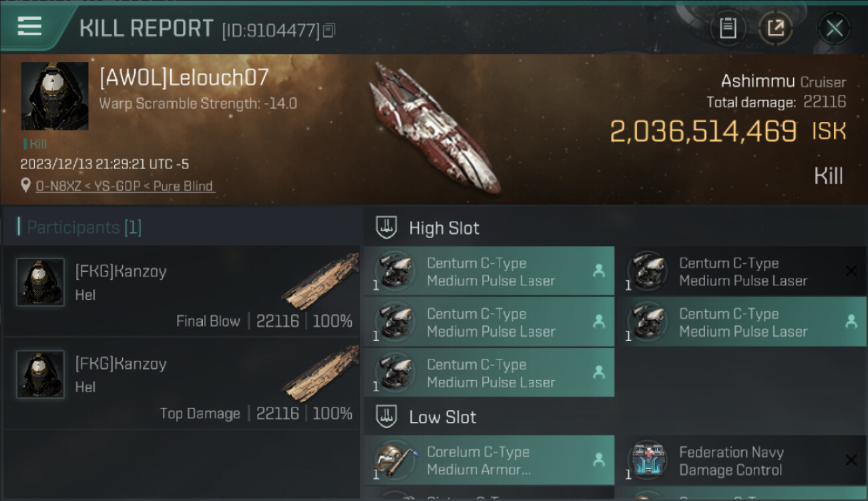
Task: Click the destroyed X on top-right laser
Action: (851, 271)
